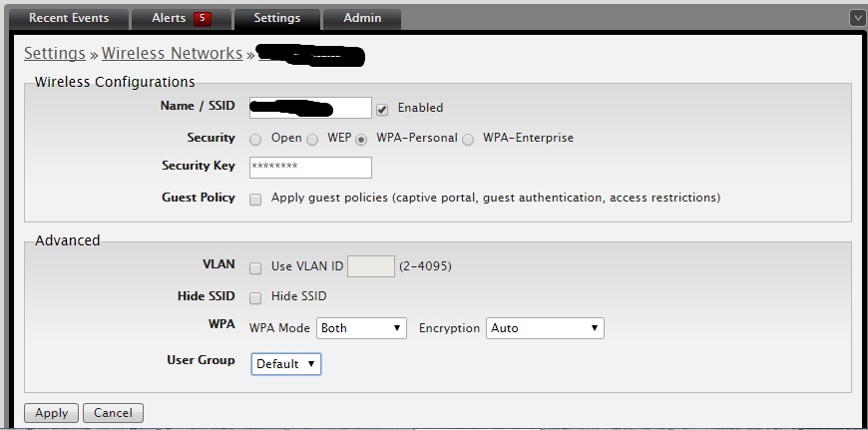Select WPA-Personal security option
This screenshot has height=430, width=868.
pos(361,139)
